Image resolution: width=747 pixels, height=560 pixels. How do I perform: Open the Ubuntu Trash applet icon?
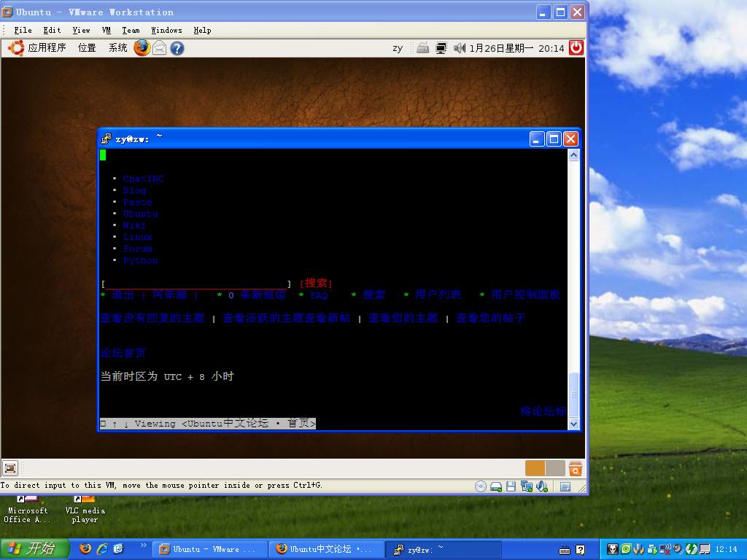click(575, 468)
